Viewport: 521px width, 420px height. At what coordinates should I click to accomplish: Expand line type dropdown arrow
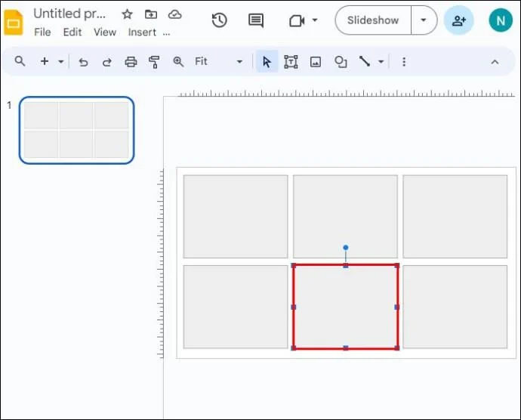381,61
